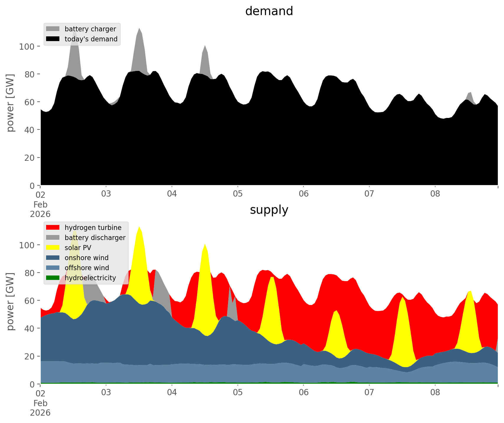Viewport: 504px width, 423px height.
Task: Click the hydrogen turbine red legend swatch
Action: pyautogui.click(x=53, y=228)
